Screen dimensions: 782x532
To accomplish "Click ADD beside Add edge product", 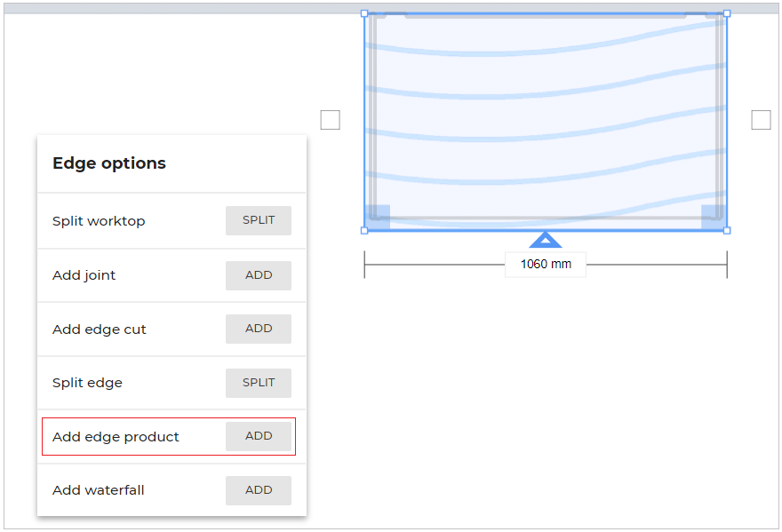I will point(259,436).
